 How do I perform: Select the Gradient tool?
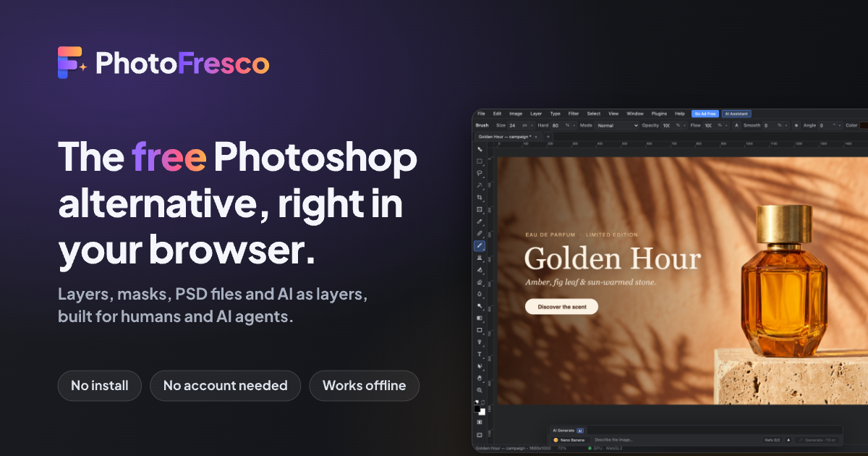coord(480,318)
